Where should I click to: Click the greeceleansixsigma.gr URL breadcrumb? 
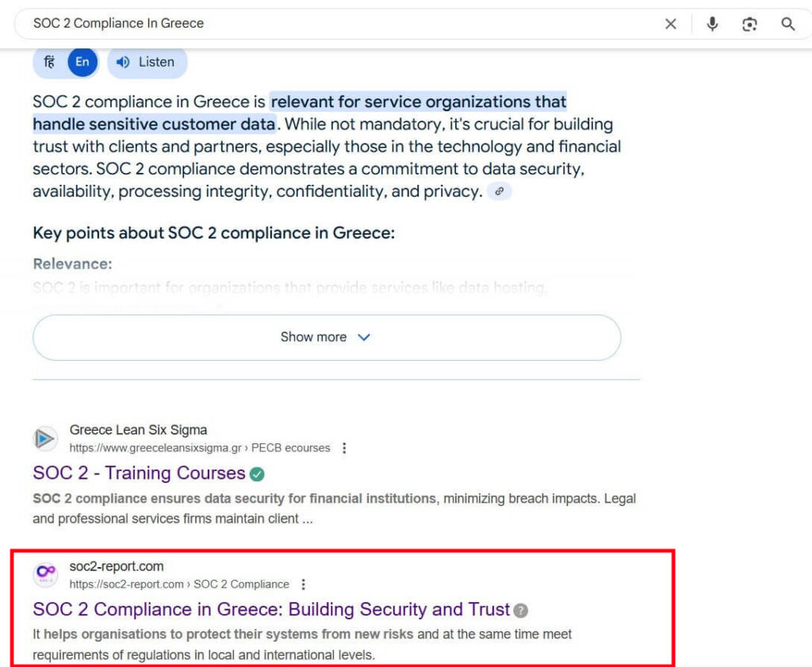[x=200, y=448]
